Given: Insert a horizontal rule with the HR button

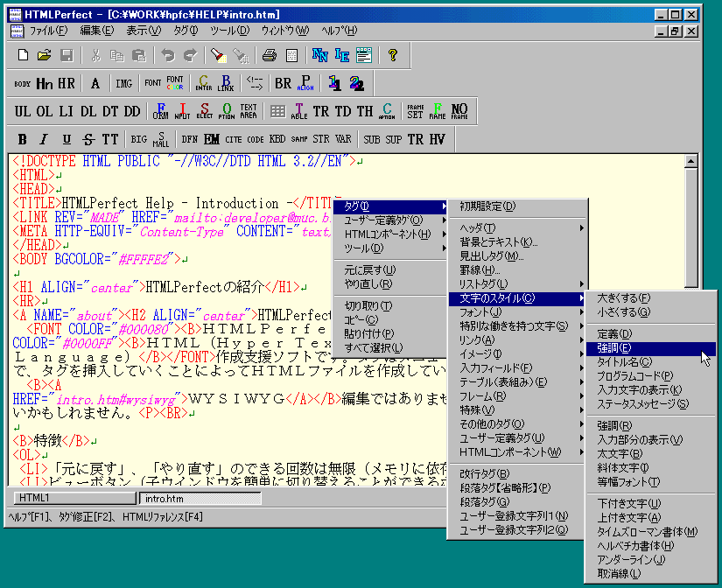Looking at the screenshot, I should tap(67, 83).
